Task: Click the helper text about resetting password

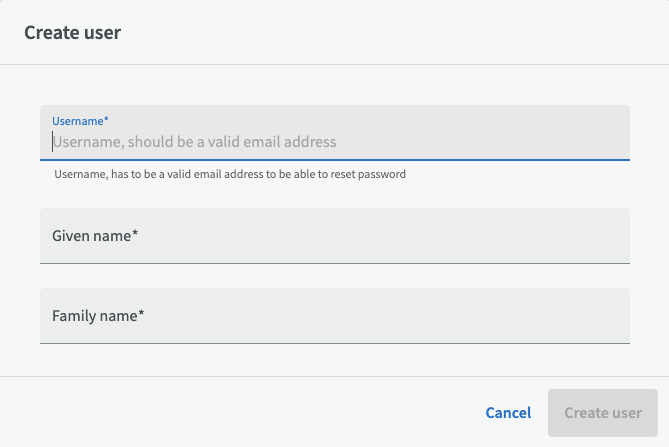Action: (x=229, y=174)
